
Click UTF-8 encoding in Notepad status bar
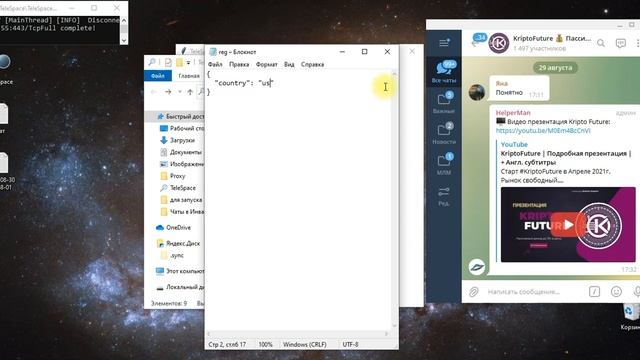[350, 344]
